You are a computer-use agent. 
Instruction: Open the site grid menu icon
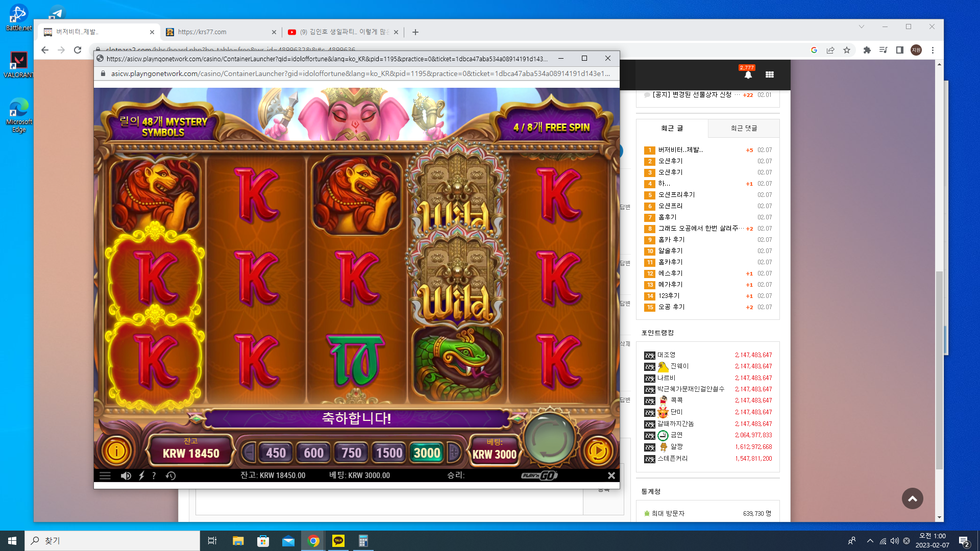[770, 74]
